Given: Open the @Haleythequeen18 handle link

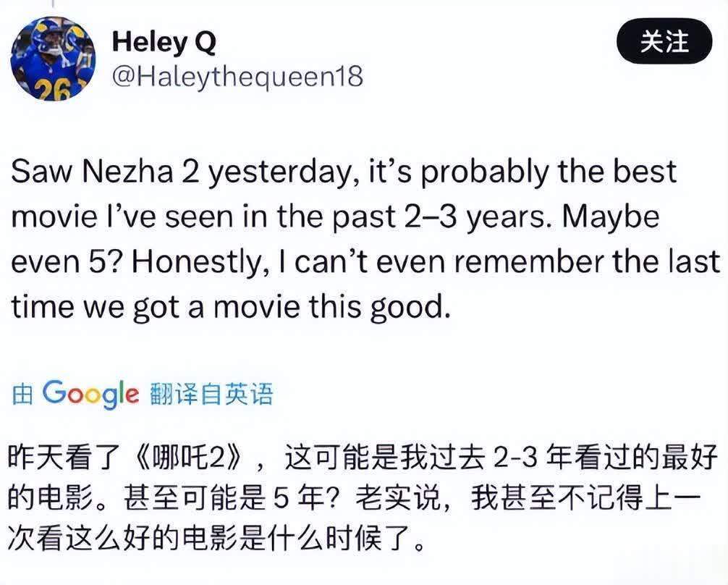Looking at the screenshot, I should pos(237,77).
